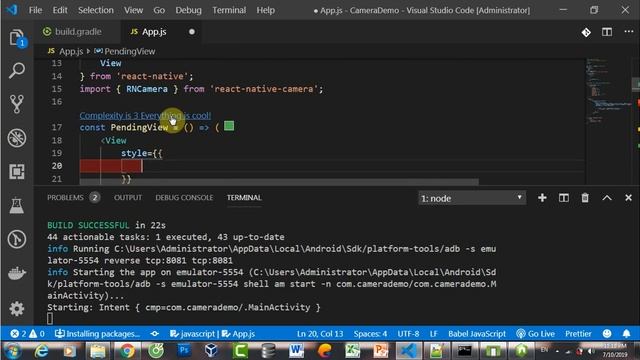Click line number 20 in gutter

[57, 166]
